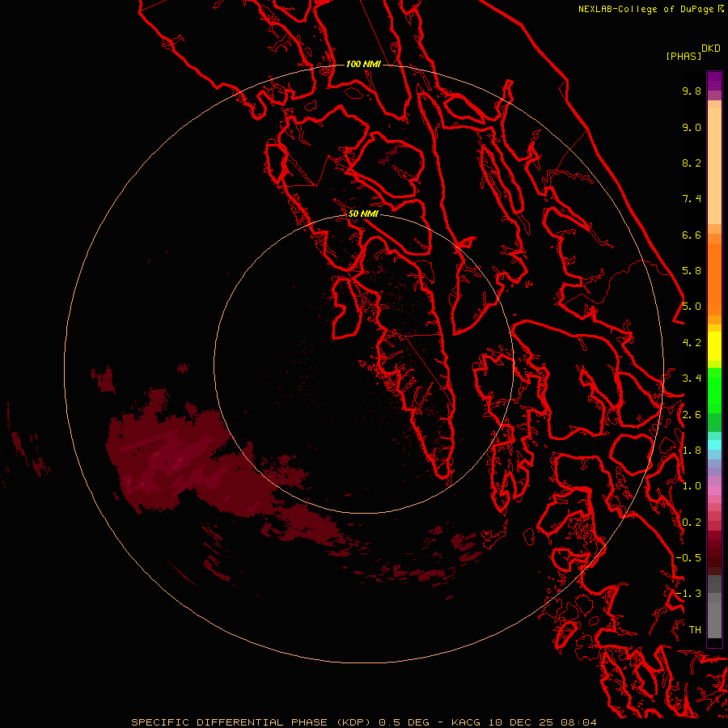
Task: Click the peach band on the color bar
Action: [714, 166]
